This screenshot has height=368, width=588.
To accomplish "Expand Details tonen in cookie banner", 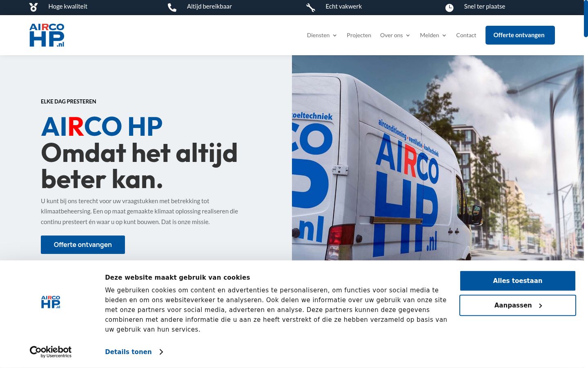I will coord(134,352).
